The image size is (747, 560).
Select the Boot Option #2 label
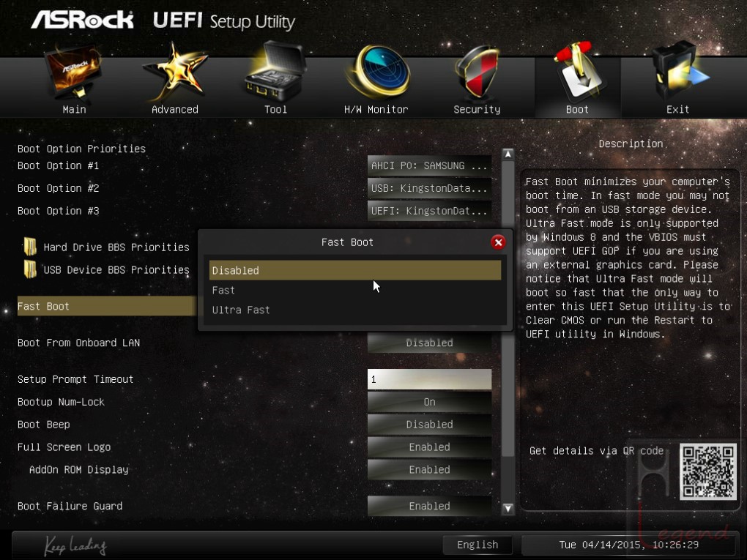(x=58, y=188)
